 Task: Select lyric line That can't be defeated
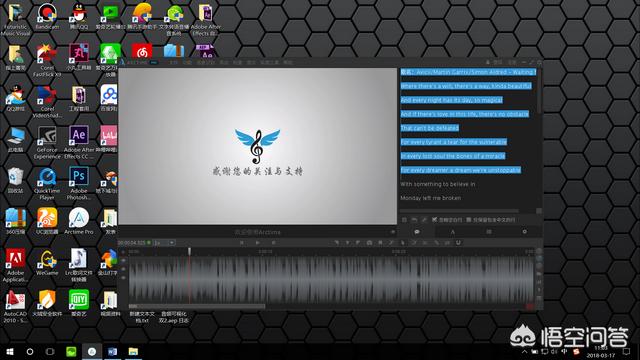click(429, 128)
